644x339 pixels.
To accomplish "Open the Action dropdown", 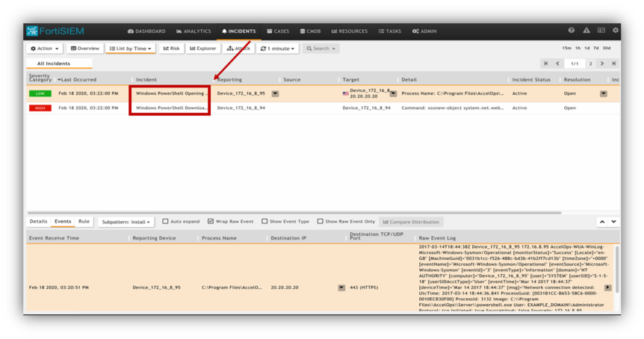I will click(x=45, y=49).
